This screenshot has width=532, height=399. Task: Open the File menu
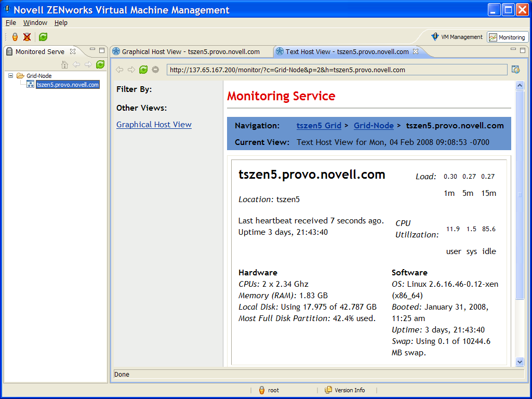[x=11, y=23]
